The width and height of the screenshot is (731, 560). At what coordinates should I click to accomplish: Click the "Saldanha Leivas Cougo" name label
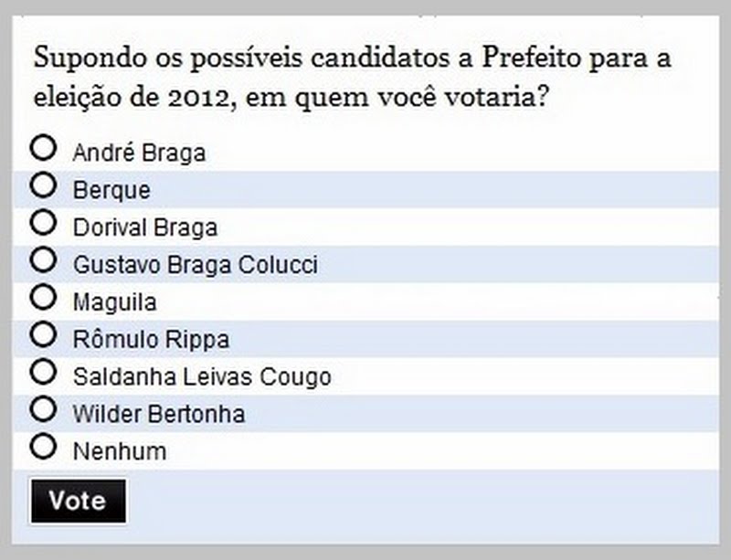coord(202,377)
